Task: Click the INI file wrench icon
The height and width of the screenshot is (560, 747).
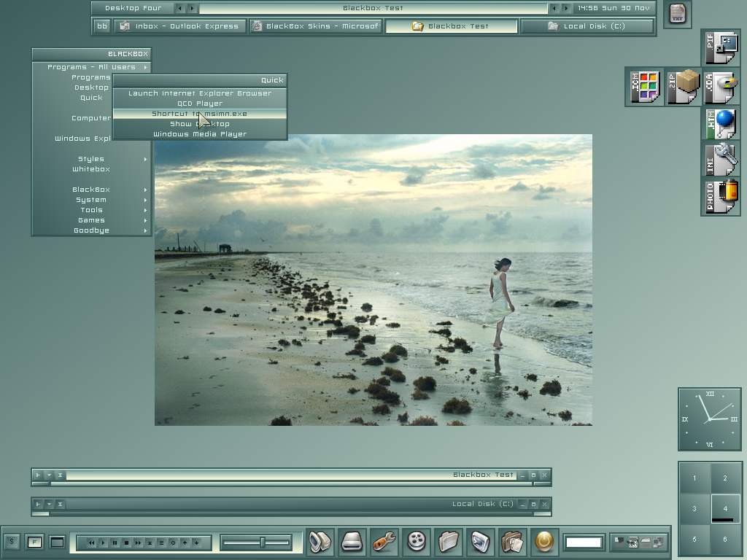Action: tap(721, 160)
